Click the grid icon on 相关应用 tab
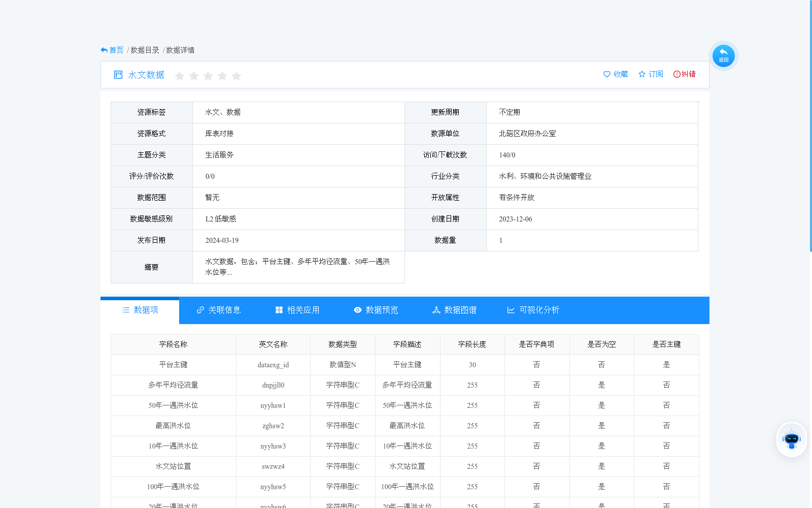Image resolution: width=812 pixels, height=508 pixels. 279,310
